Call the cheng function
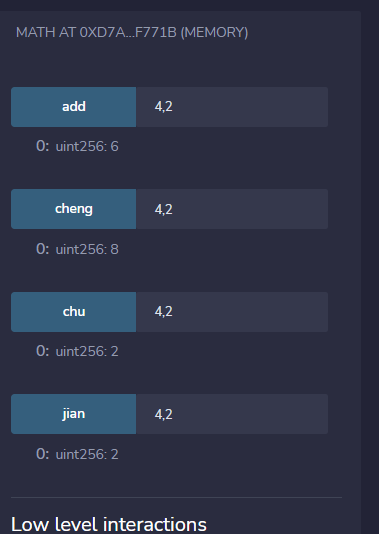 [74, 209]
